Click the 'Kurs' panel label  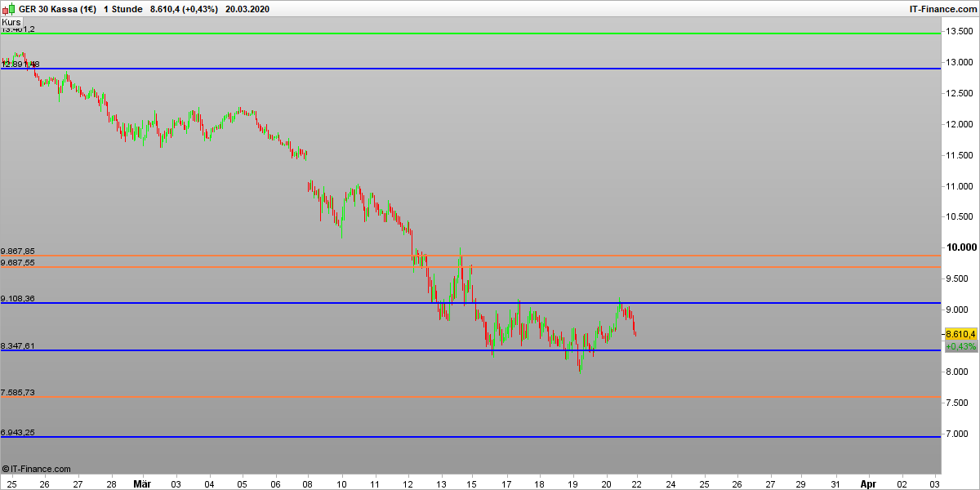(11, 22)
